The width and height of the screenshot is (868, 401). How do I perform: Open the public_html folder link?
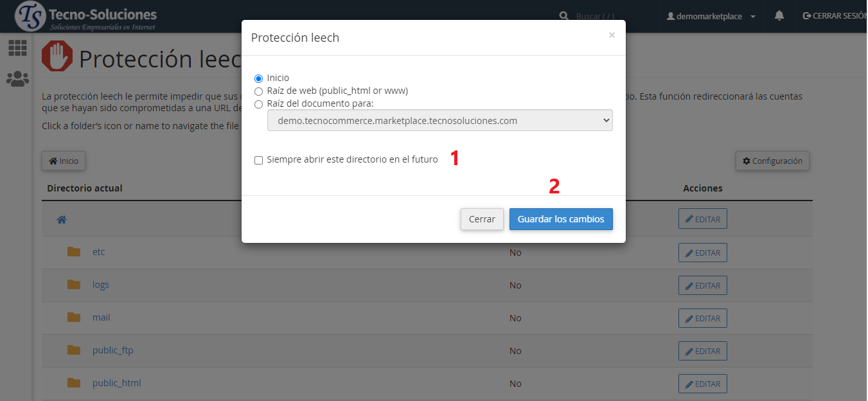116,383
